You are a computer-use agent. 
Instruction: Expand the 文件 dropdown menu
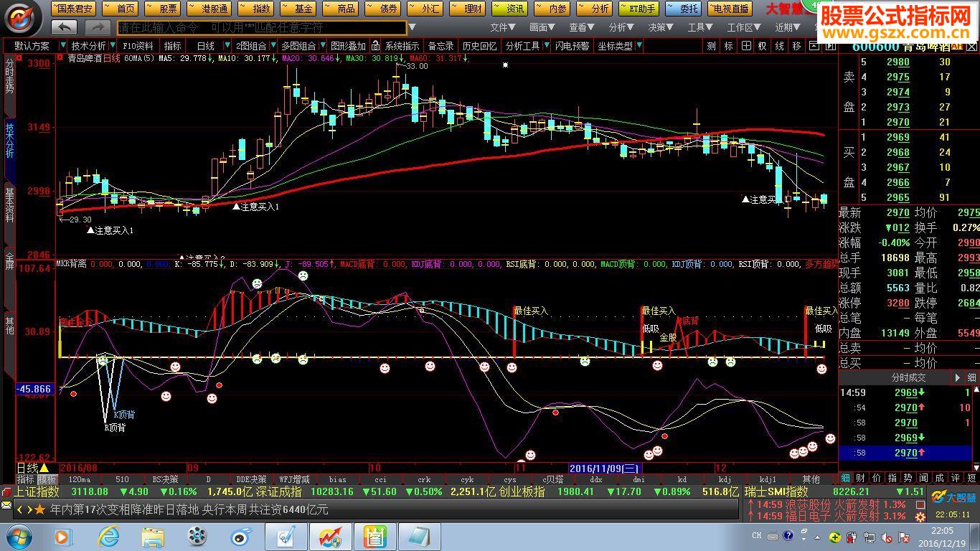[502, 27]
